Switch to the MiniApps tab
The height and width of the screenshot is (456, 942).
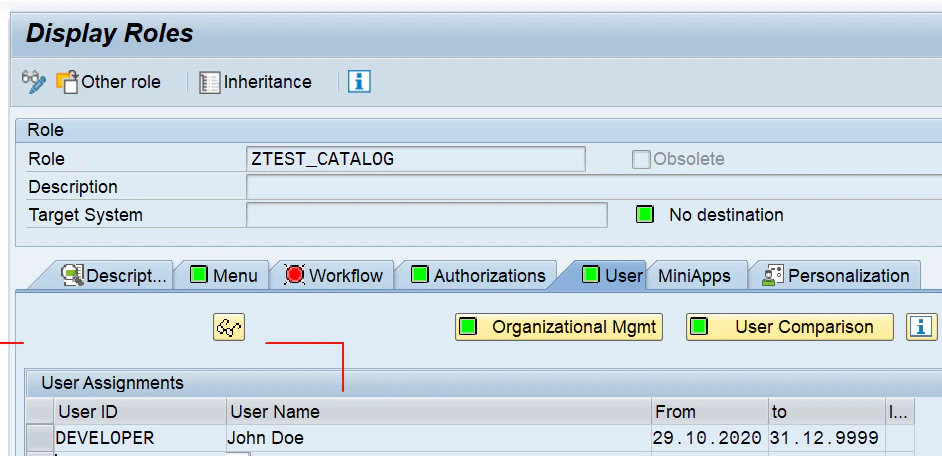(694, 276)
